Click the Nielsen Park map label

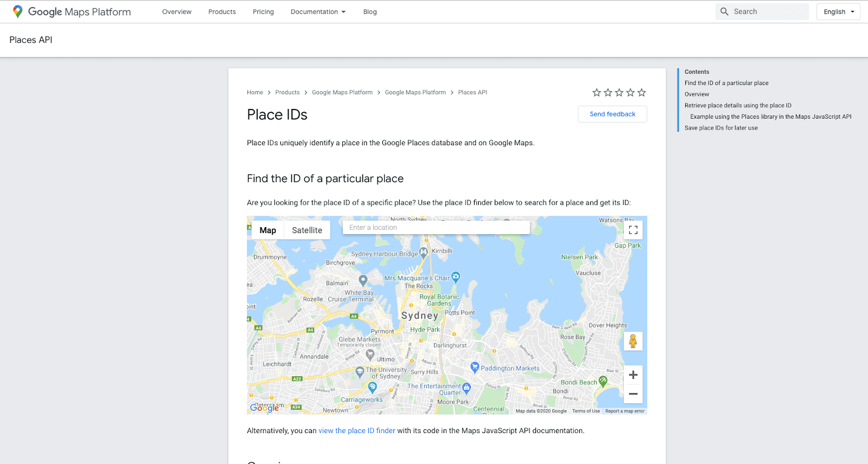coord(579,257)
